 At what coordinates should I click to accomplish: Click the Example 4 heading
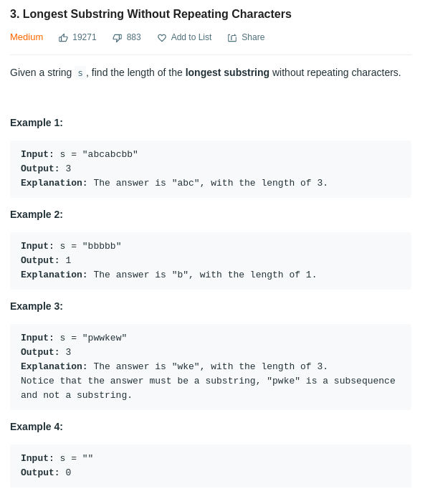pyautogui.click(x=37, y=427)
